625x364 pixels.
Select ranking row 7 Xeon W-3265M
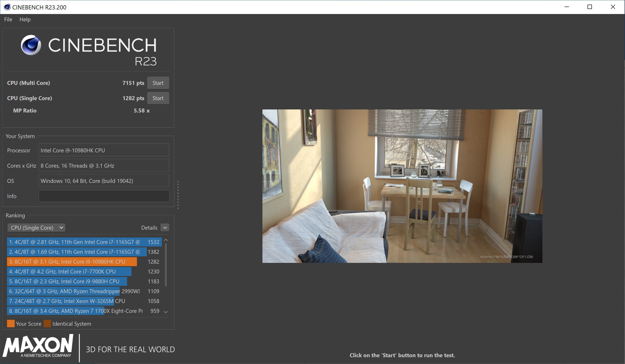[84, 301]
